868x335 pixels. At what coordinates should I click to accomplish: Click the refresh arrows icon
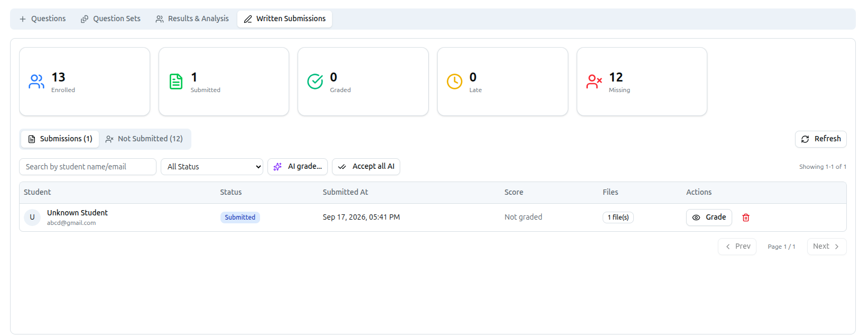[805, 139]
